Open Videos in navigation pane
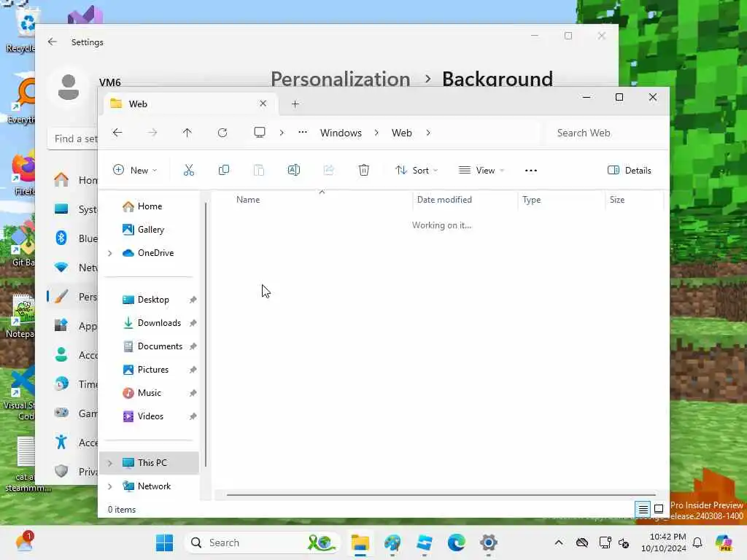The image size is (747, 560). 149,416
